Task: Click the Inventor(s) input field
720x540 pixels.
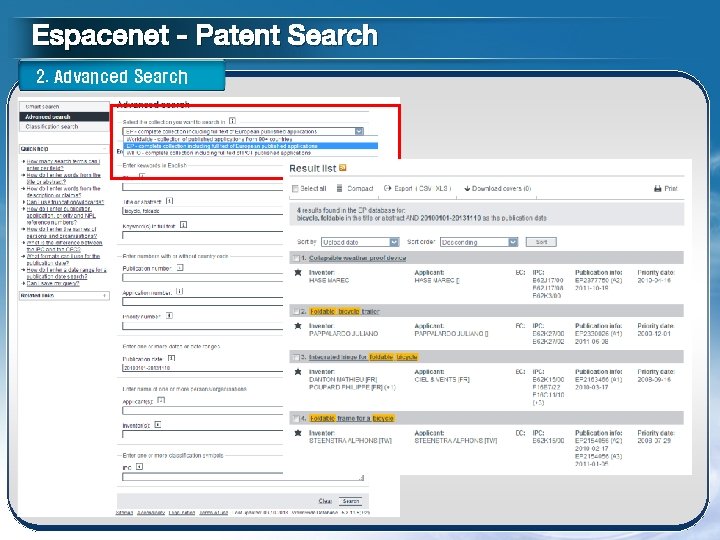Action: pyautogui.click(x=202, y=434)
